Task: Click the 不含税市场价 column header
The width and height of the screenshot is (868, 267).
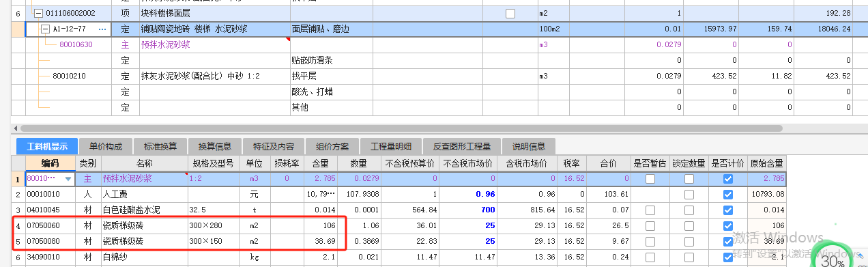Action: [468, 163]
